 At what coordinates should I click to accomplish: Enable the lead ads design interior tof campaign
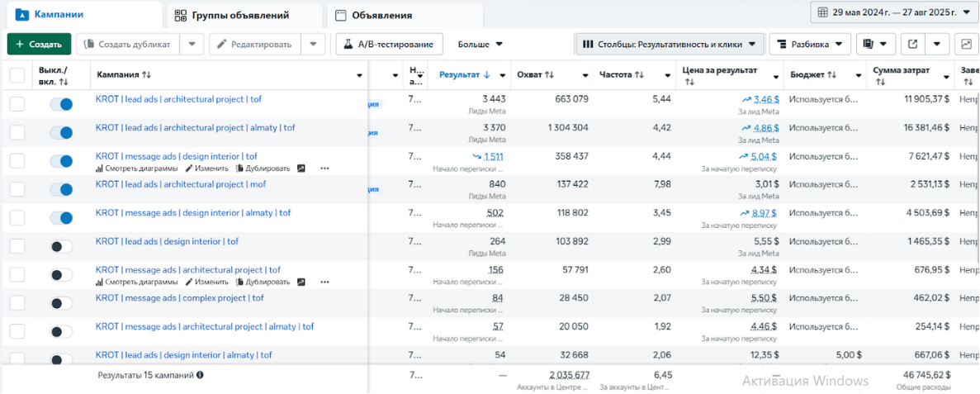coord(61,246)
